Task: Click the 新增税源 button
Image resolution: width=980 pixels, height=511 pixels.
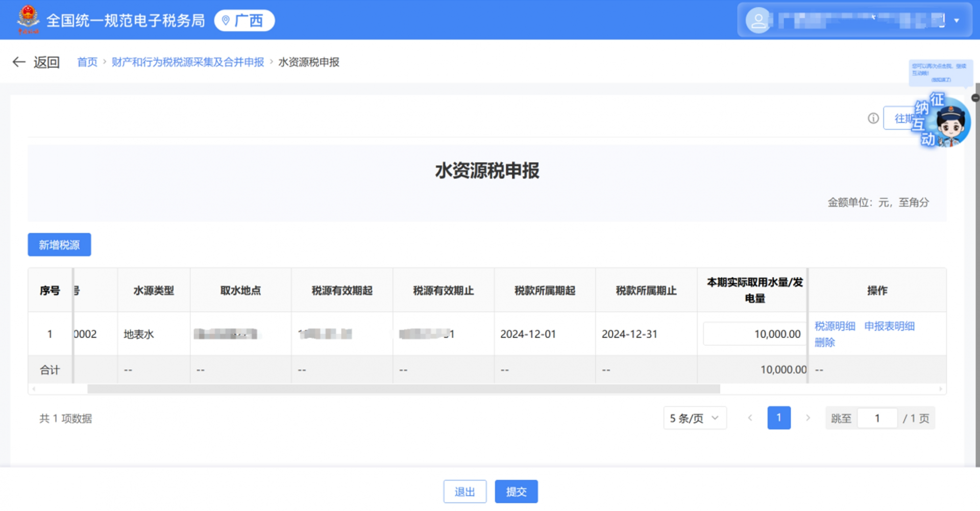Action: (59, 244)
